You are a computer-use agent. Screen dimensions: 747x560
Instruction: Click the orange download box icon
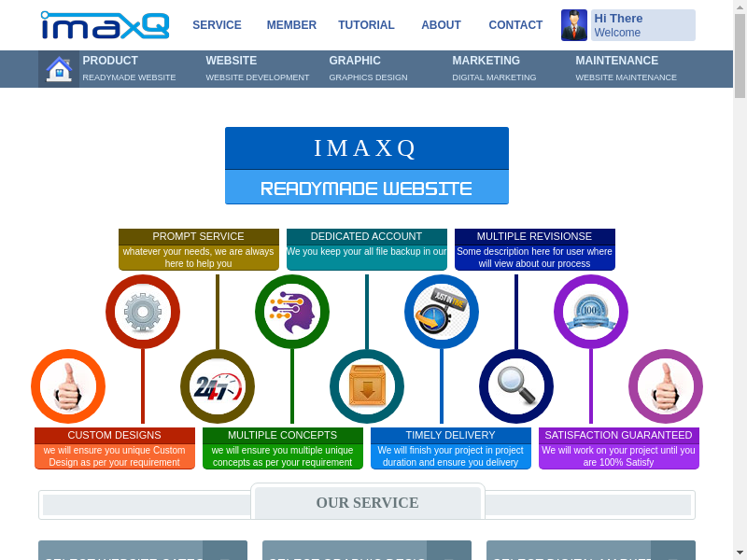pos(367,386)
